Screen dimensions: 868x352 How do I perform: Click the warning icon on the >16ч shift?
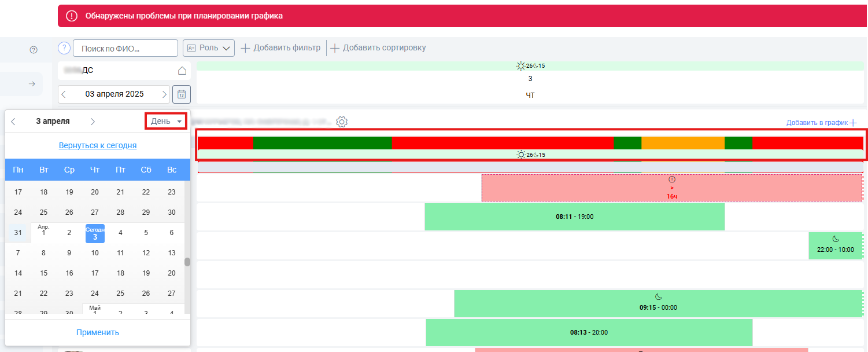(x=671, y=179)
